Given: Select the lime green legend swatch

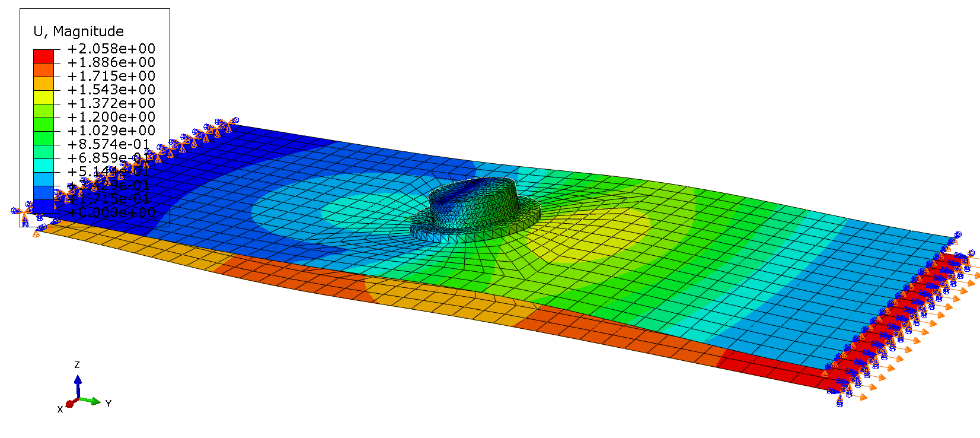Looking at the screenshot, I should pos(43,110).
